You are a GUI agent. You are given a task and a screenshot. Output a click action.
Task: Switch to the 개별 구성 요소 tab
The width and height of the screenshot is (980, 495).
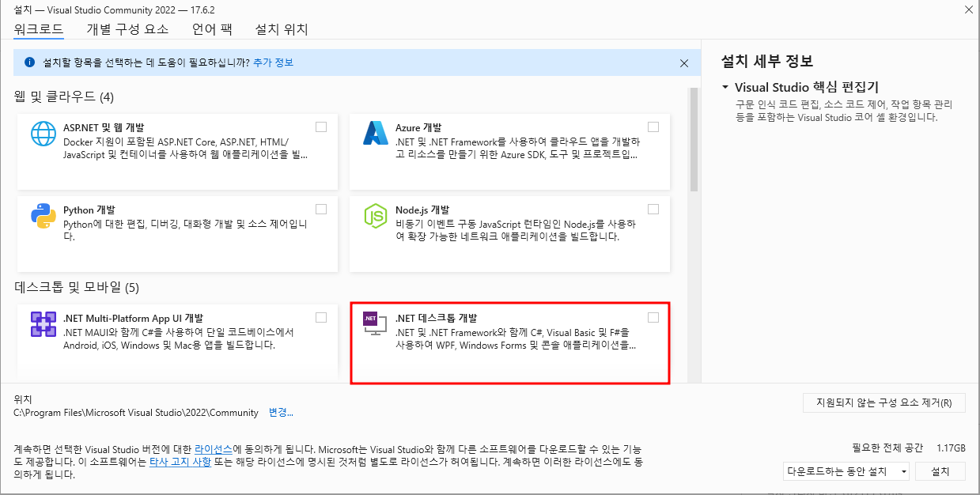(x=127, y=29)
